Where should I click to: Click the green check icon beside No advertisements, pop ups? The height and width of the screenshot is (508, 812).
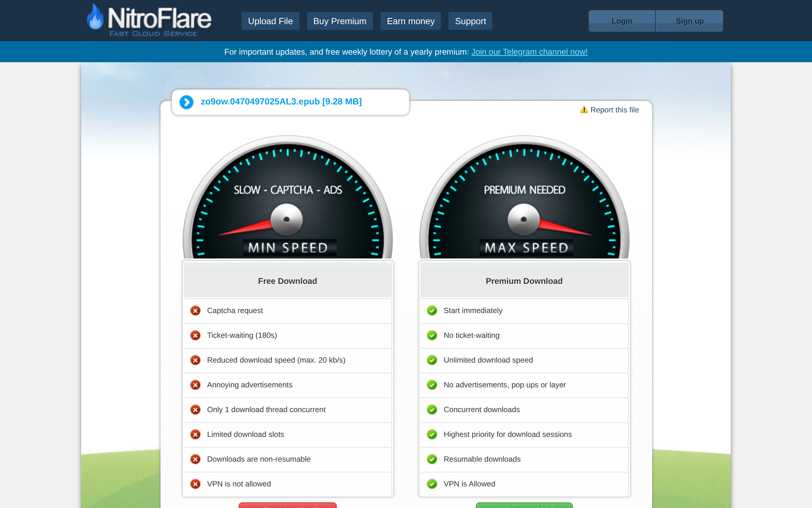pos(432,385)
